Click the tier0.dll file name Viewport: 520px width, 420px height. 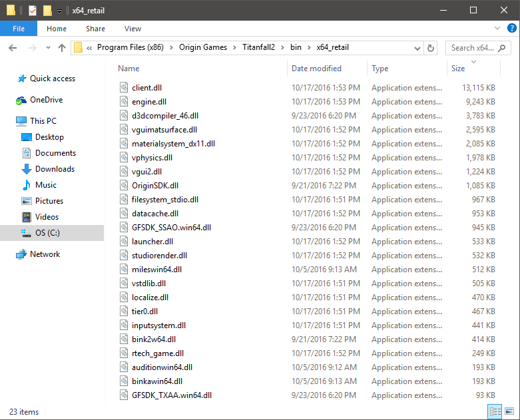pos(144,312)
